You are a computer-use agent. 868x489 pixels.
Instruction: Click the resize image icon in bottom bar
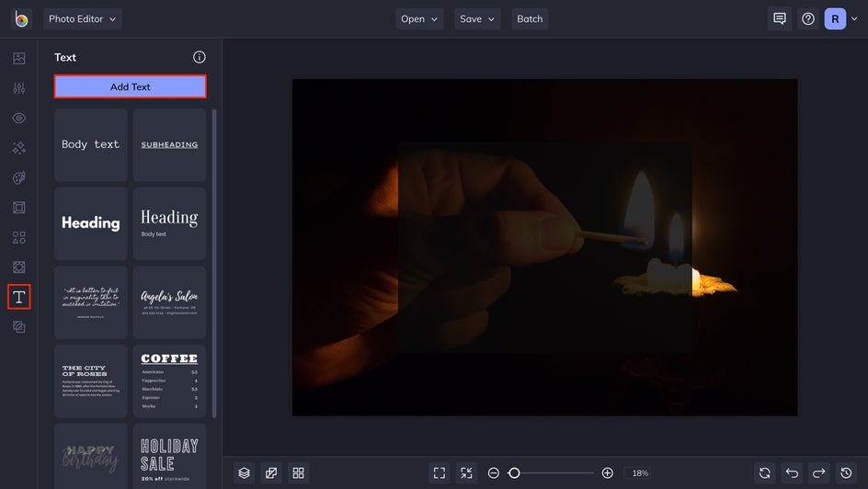[x=271, y=473]
